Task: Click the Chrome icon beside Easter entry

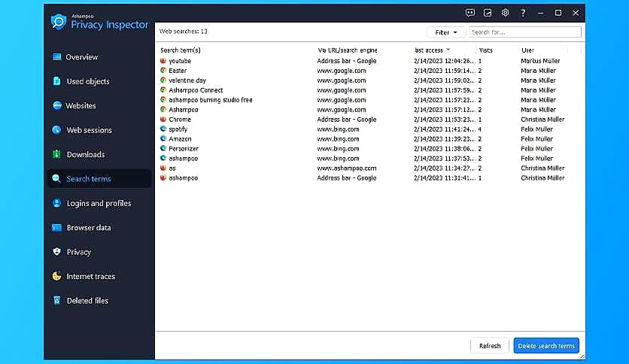Action: click(163, 71)
